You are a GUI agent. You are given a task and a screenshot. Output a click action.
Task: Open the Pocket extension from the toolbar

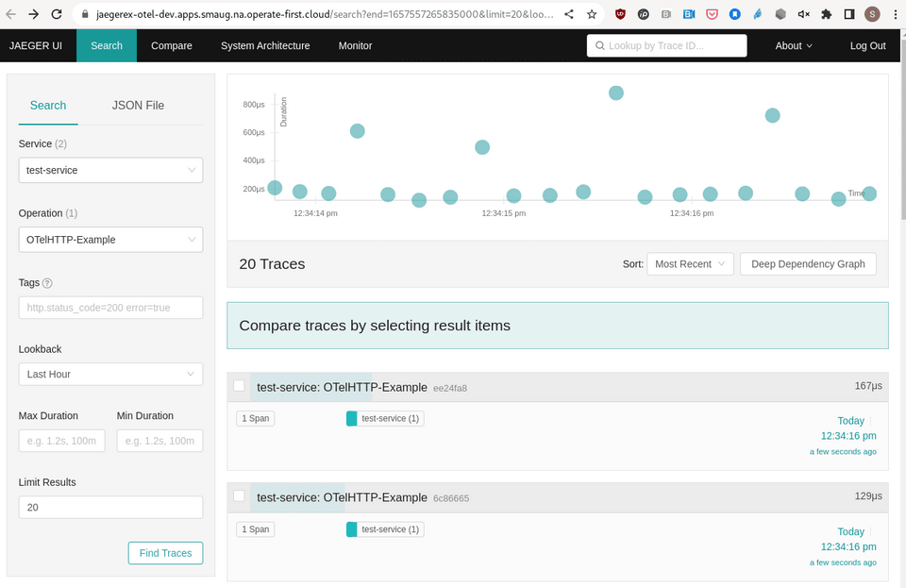(712, 15)
